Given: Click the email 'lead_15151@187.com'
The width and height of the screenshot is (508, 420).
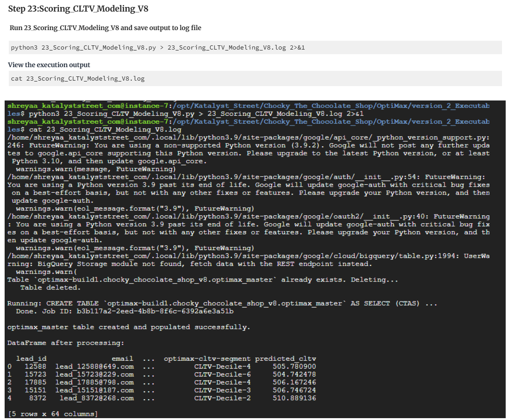Looking at the screenshot, I should (x=94, y=390).
